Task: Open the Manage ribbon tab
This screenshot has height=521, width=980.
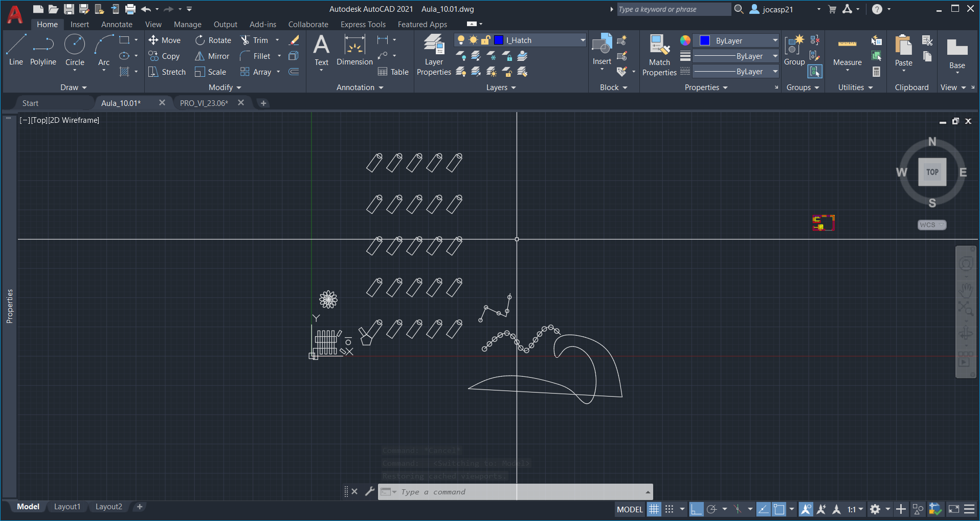Action: click(187, 24)
